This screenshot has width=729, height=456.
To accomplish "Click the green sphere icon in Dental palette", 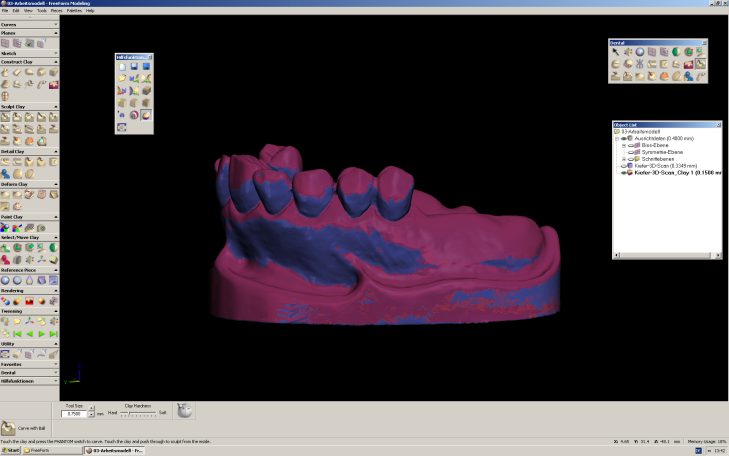I will point(677,52).
